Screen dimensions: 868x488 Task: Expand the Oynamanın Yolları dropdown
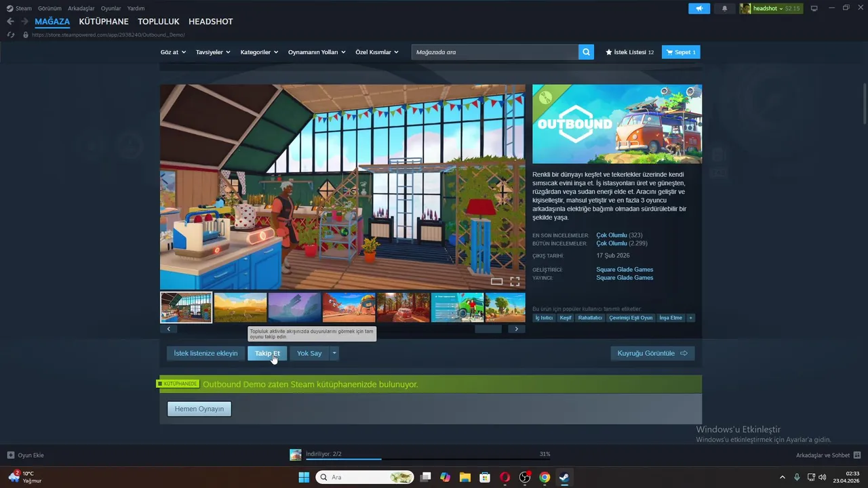click(x=317, y=52)
